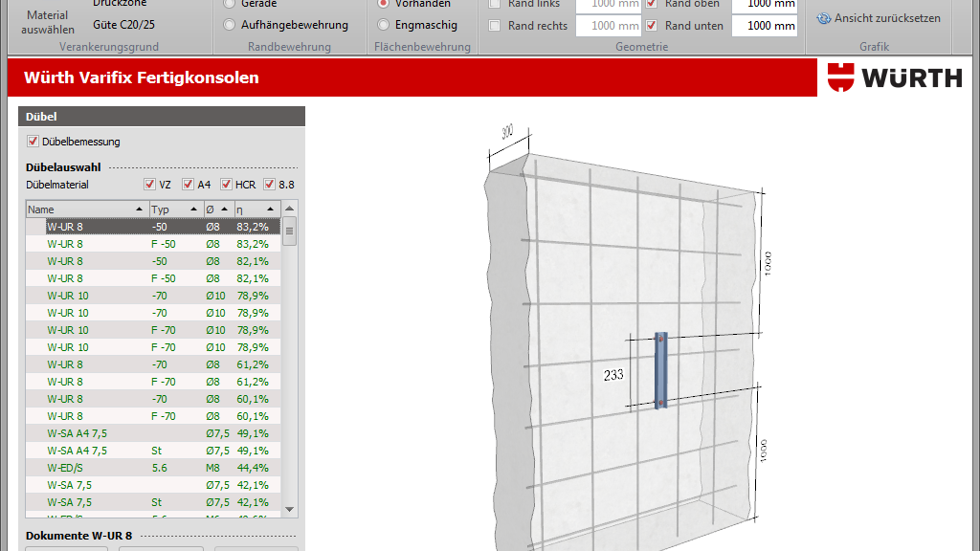Sort the anchor list by η column
980x551 pixels.
tap(256, 209)
